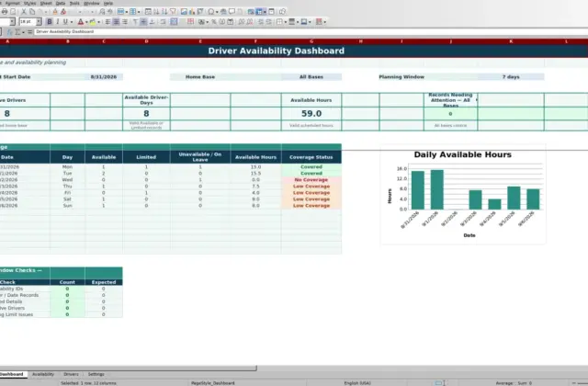Click the Insert Image icon
This screenshot has height=386, width=588.
point(184,12)
